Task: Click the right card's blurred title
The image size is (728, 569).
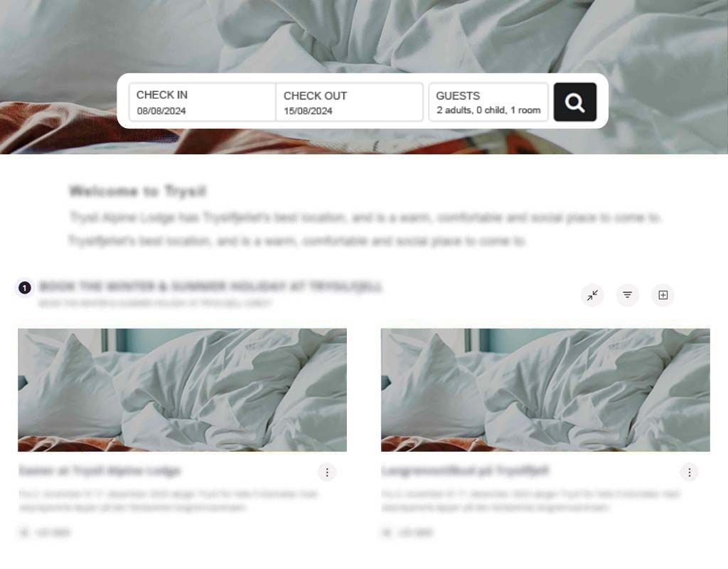Action: pyautogui.click(x=465, y=471)
